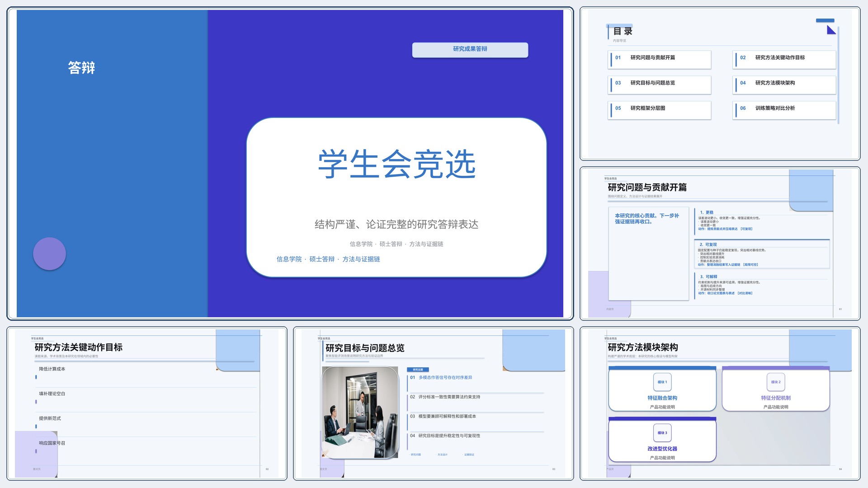Click the 1. 更稳 point heading

[707, 212]
